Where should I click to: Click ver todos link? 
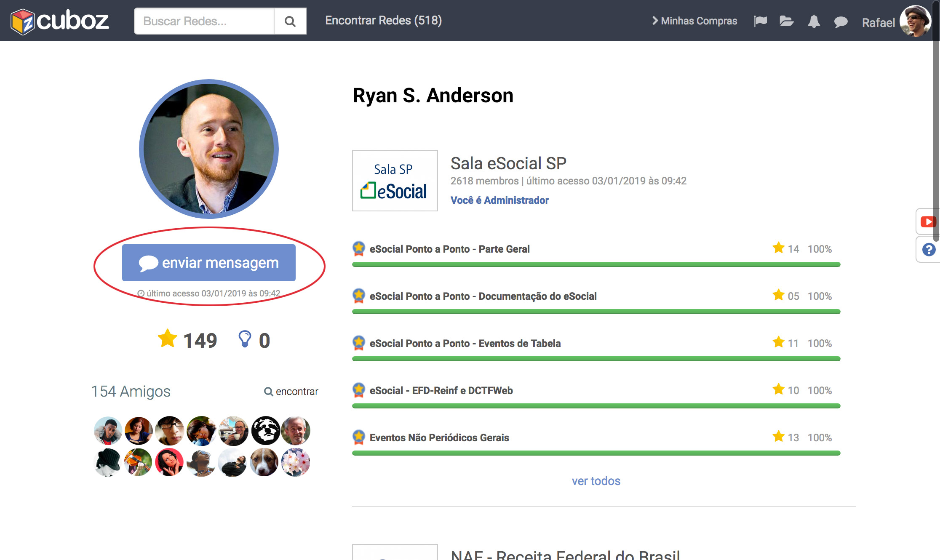point(596,481)
